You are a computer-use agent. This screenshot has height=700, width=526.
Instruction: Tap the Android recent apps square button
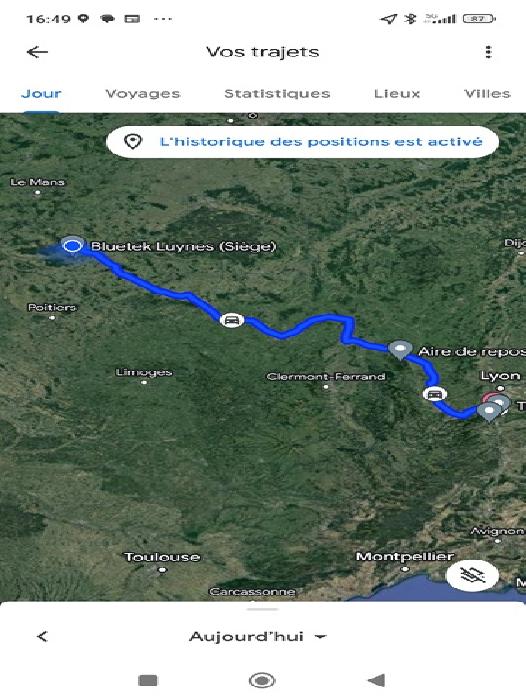(148, 680)
